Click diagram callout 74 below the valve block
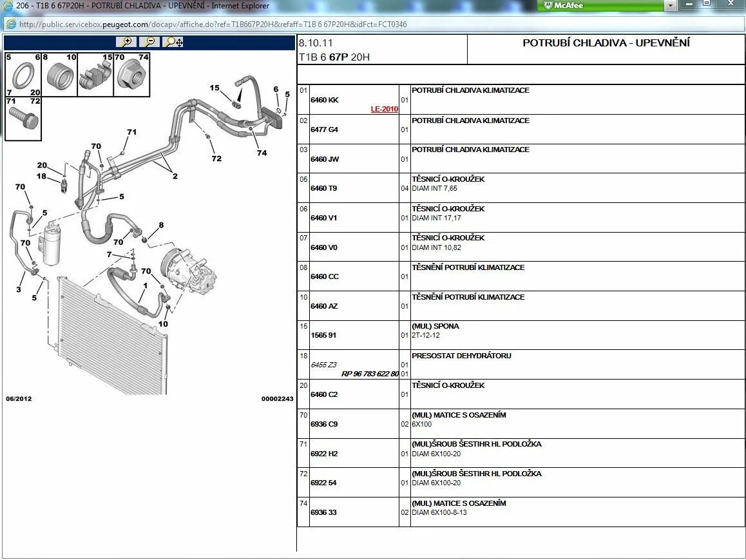The height and width of the screenshot is (560, 746). pos(262,153)
